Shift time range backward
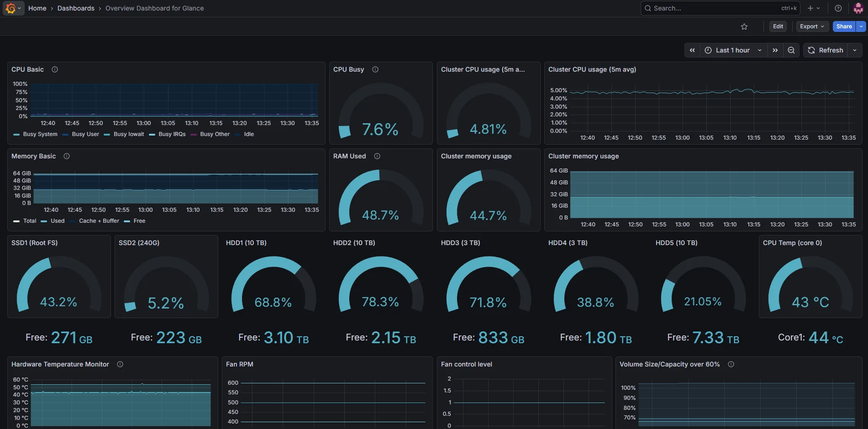Image resolution: width=868 pixels, height=429 pixels. (692, 50)
